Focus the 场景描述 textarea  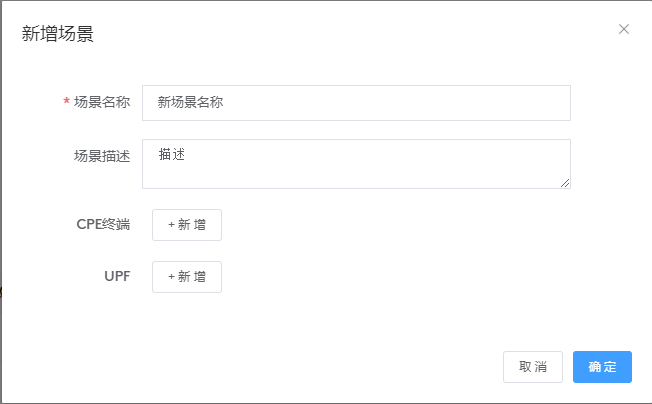[356, 164]
